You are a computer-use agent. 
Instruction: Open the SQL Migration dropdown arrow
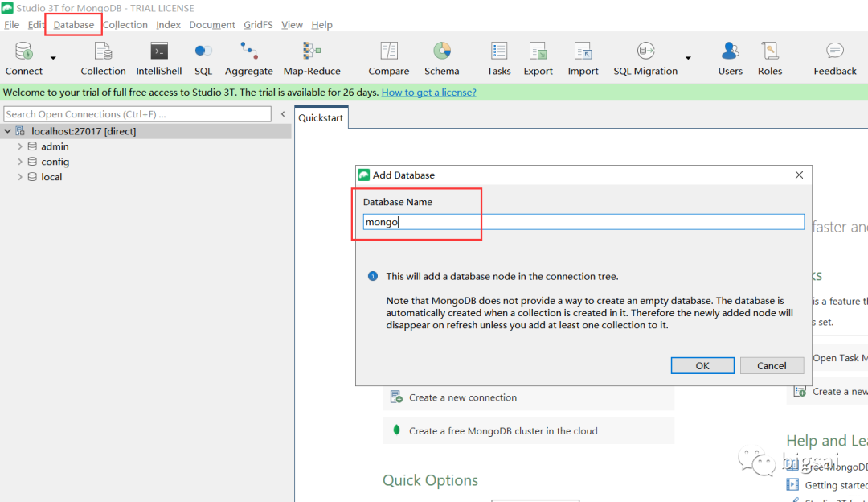688,58
